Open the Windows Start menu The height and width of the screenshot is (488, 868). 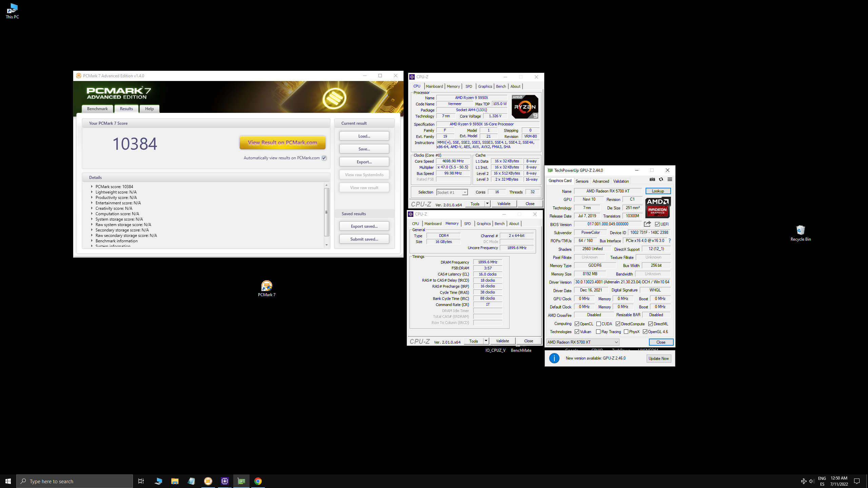pyautogui.click(x=8, y=481)
